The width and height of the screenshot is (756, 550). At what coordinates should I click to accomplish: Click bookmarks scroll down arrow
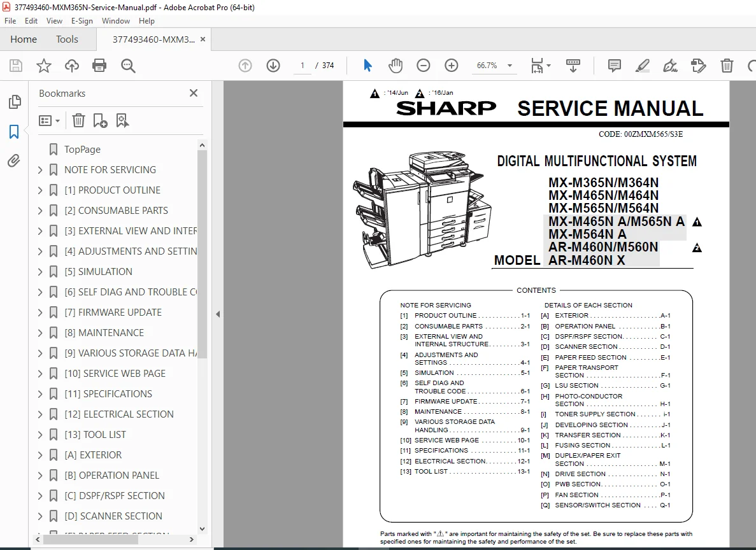coord(202,528)
